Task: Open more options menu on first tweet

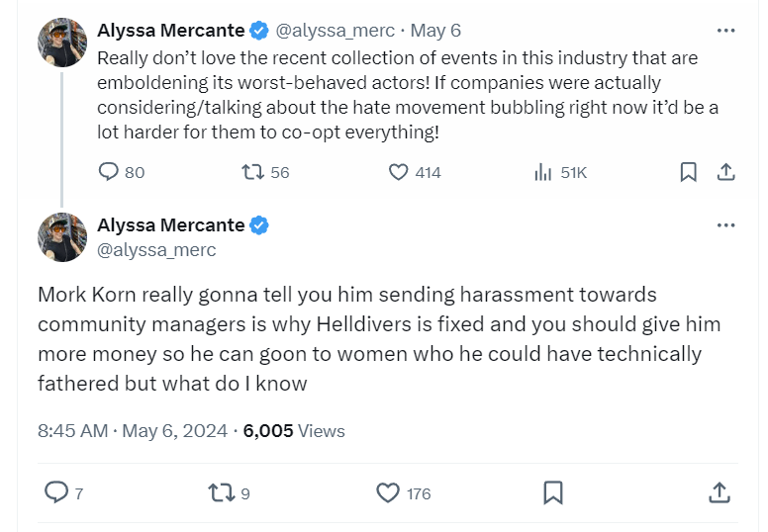Action: coord(725,31)
